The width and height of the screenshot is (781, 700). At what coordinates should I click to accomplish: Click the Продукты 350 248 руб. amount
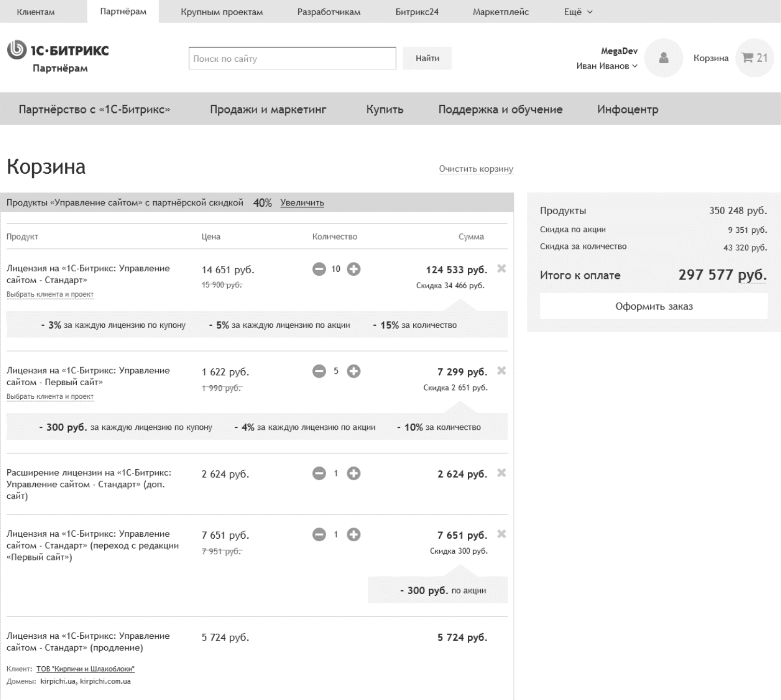coord(738,211)
